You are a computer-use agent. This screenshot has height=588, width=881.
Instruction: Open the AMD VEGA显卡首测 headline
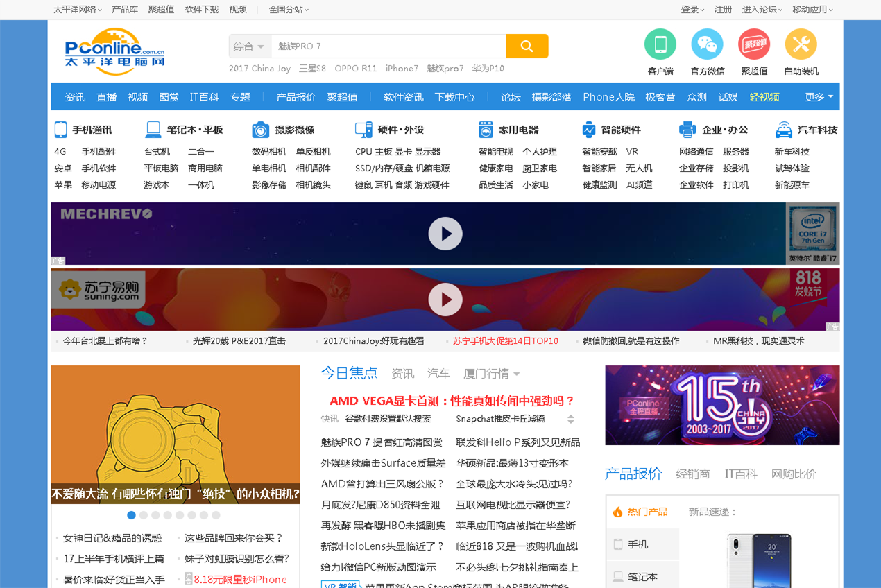[452, 401]
